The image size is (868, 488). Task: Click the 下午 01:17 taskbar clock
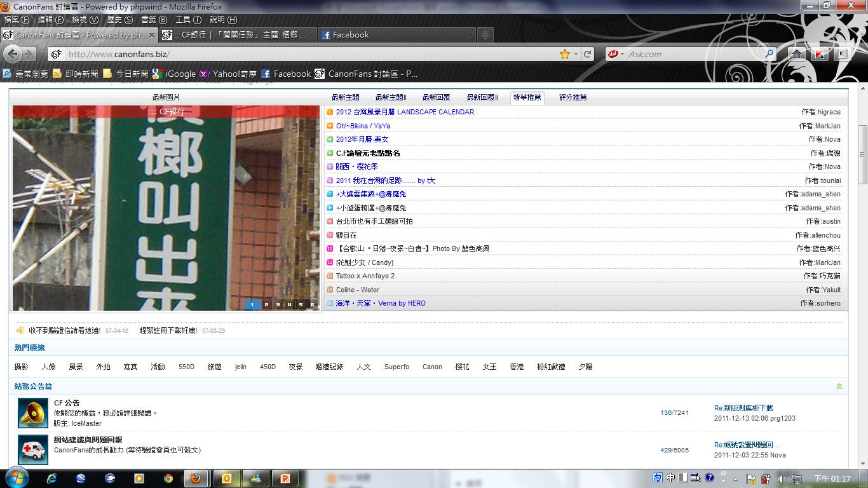coord(832,478)
